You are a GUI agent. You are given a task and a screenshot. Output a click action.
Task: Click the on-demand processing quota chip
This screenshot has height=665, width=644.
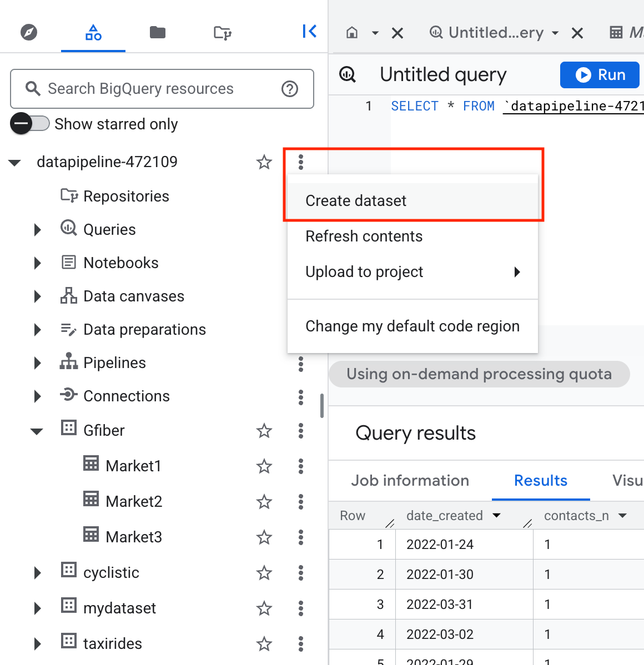point(480,374)
